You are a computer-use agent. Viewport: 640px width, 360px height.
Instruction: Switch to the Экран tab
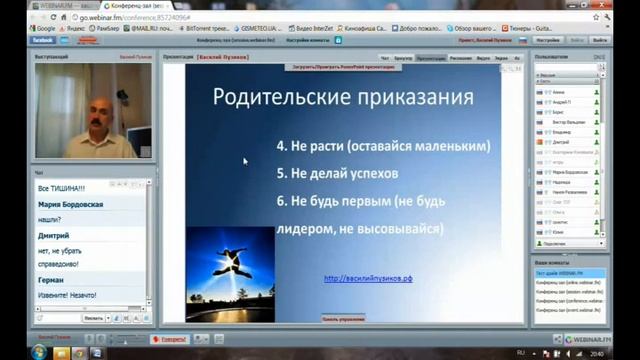point(501,58)
